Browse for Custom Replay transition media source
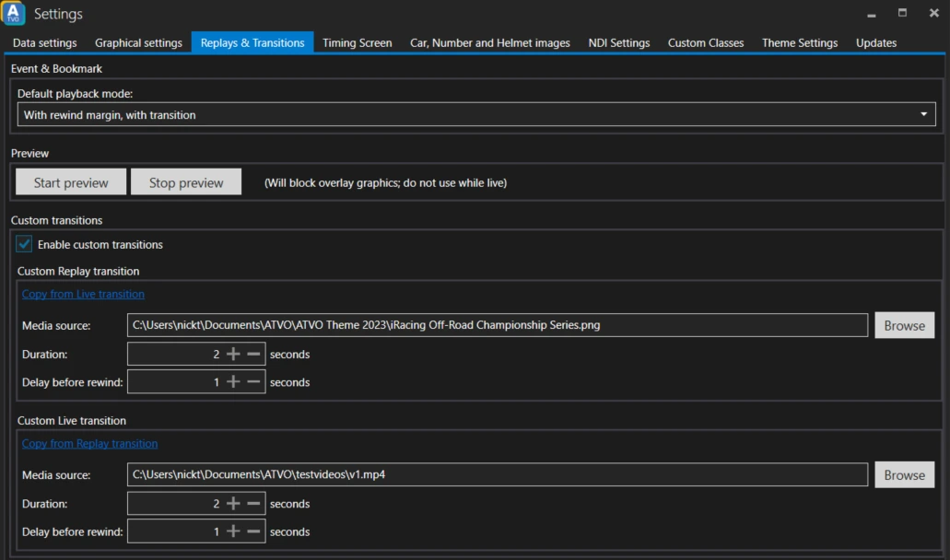950x560 pixels. [x=904, y=325]
